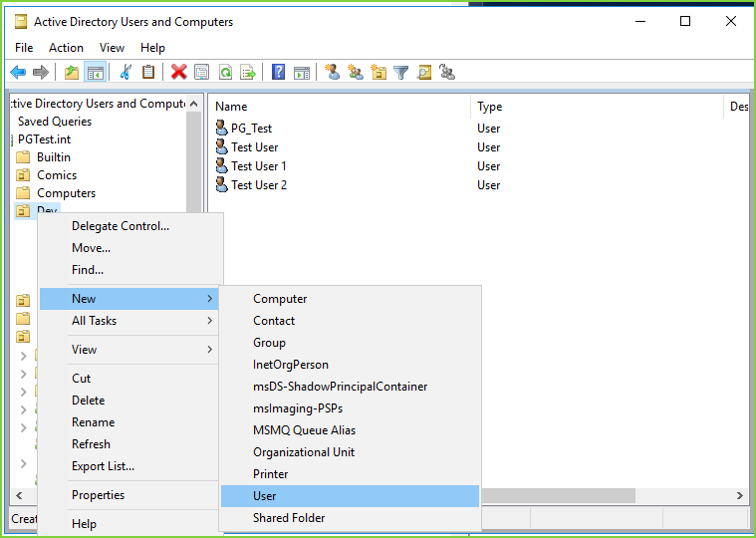Click the Export List toolbar icon

(x=248, y=72)
